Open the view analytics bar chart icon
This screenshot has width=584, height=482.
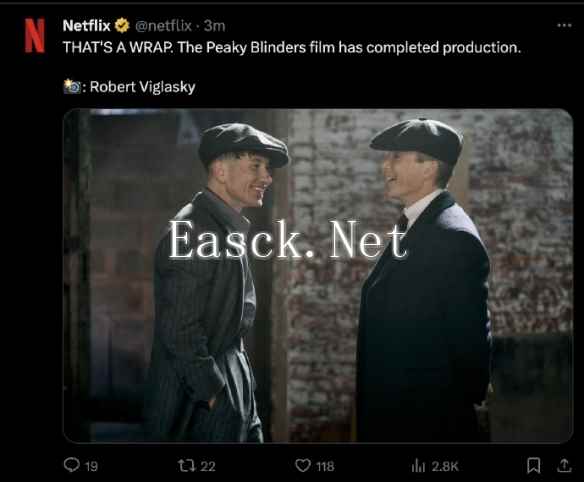click(x=418, y=466)
